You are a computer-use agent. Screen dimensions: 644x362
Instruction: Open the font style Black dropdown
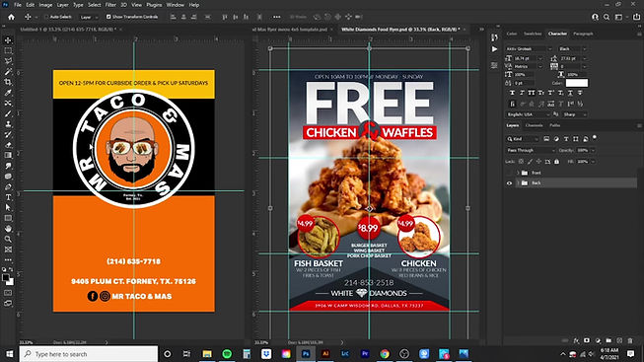click(x=584, y=49)
